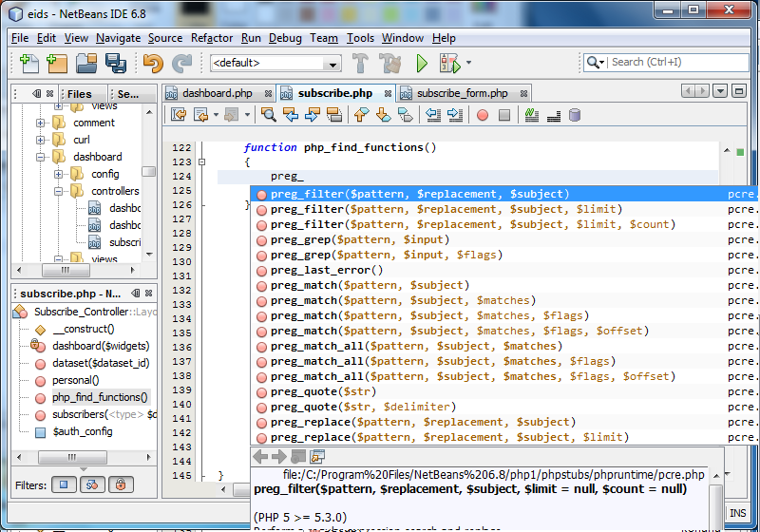
Task: Toggle Highlight Search editor icon
Action: tap(334, 115)
